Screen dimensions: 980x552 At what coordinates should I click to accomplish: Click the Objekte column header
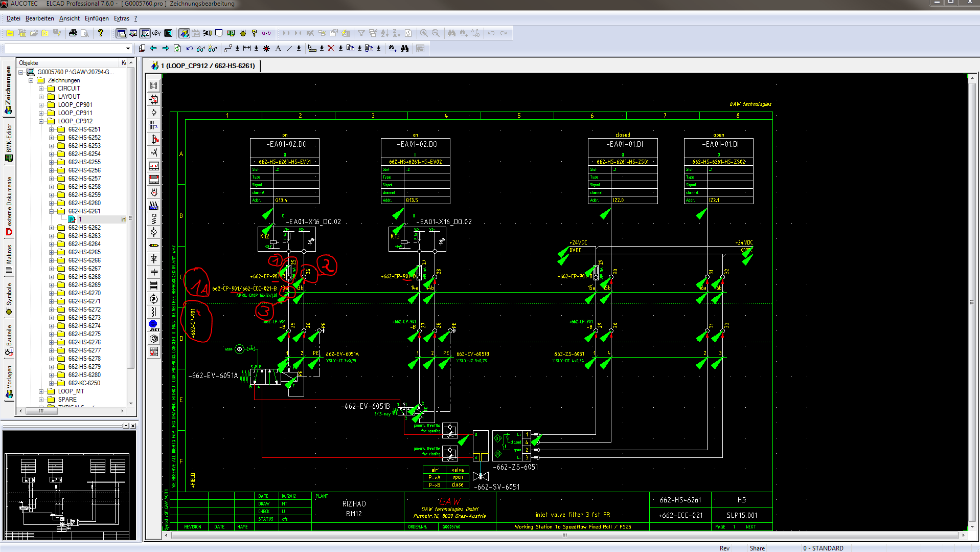click(x=68, y=63)
